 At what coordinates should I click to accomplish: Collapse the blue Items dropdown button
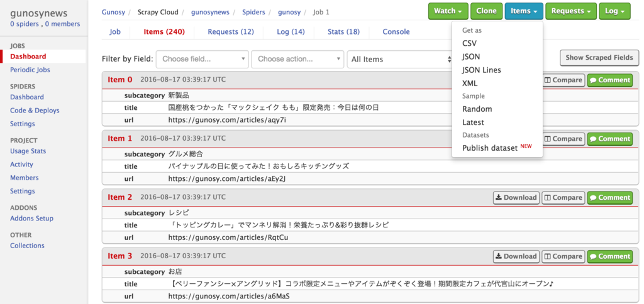pos(524,11)
